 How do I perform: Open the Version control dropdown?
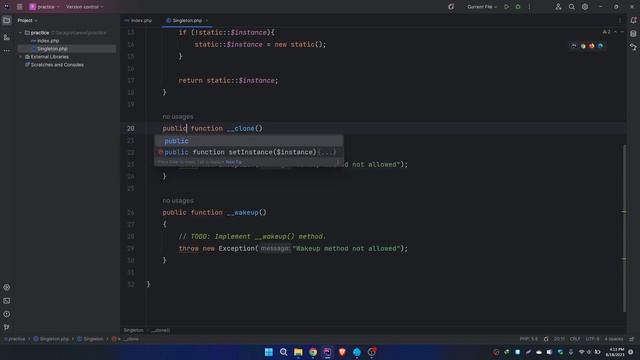coord(84,7)
